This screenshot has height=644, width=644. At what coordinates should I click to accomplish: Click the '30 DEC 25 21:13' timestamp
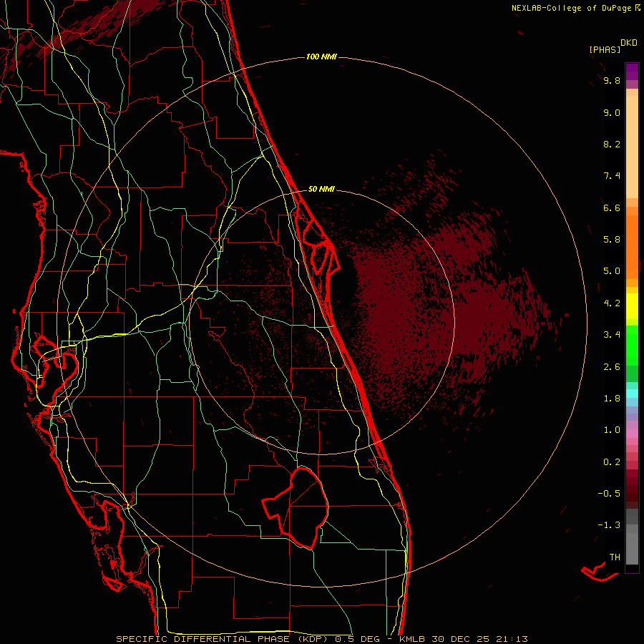(x=479, y=639)
